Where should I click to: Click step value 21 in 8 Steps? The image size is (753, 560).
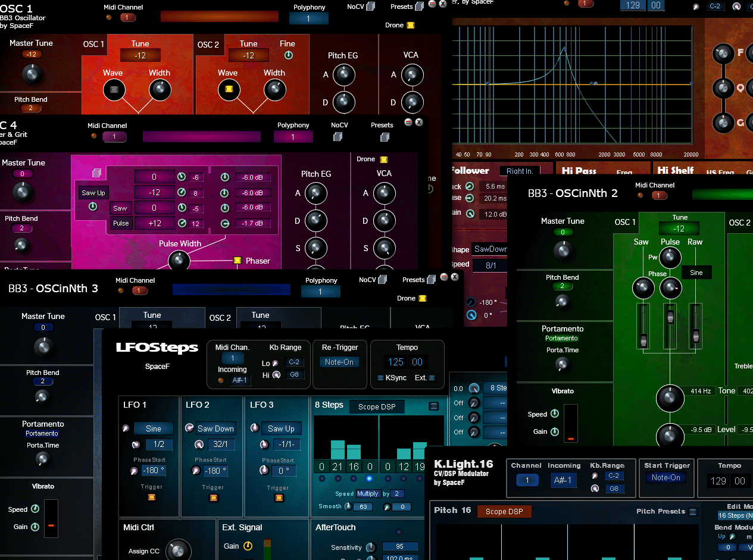337,467
